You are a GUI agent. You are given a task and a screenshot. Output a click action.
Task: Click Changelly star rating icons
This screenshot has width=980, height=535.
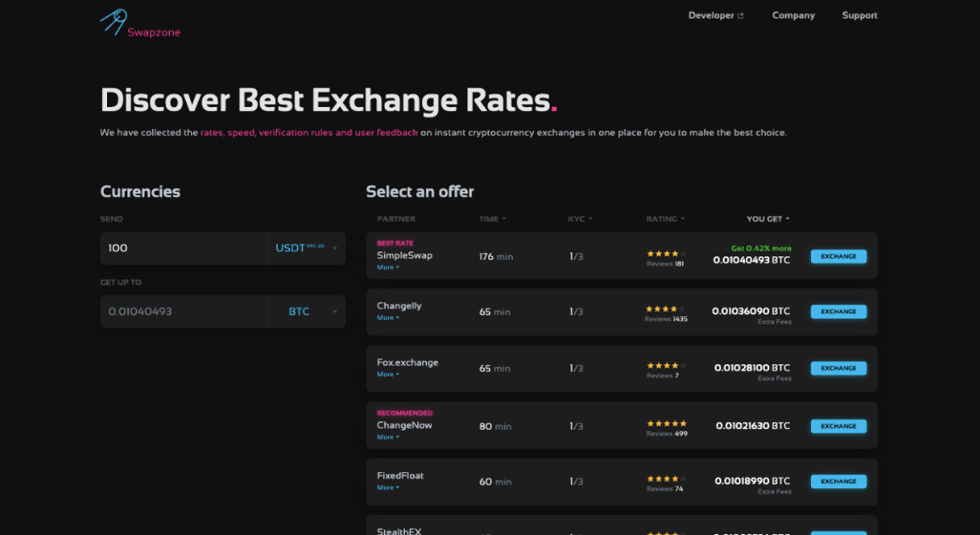(665, 309)
